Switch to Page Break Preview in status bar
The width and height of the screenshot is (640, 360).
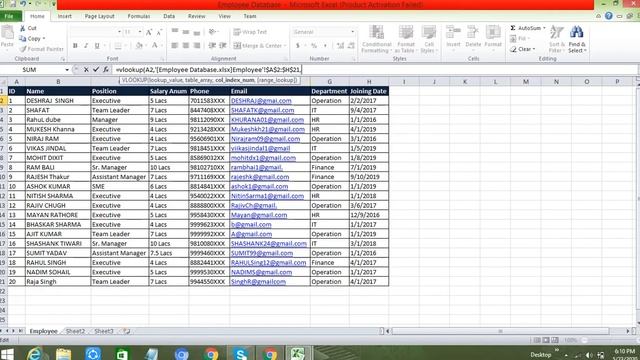click(555, 340)
